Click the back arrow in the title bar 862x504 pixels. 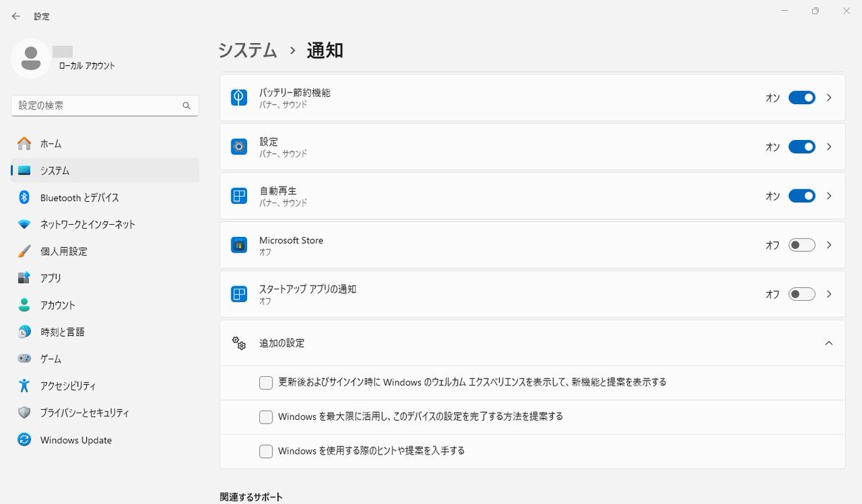point(16,16)
